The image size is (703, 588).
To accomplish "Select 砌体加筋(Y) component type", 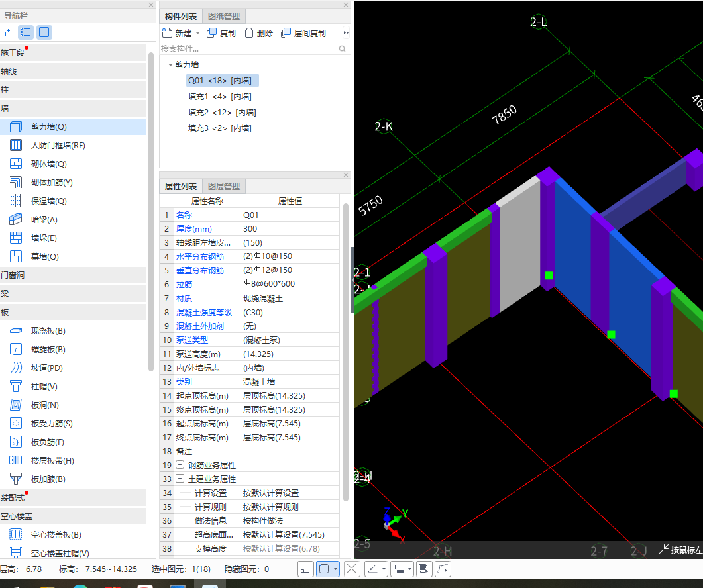I will tap(52, 182).
